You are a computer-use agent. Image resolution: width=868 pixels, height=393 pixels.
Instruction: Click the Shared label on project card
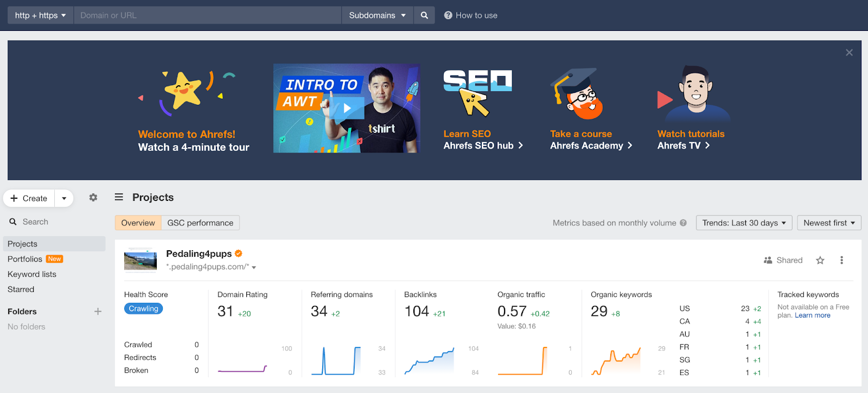point(789,261)
